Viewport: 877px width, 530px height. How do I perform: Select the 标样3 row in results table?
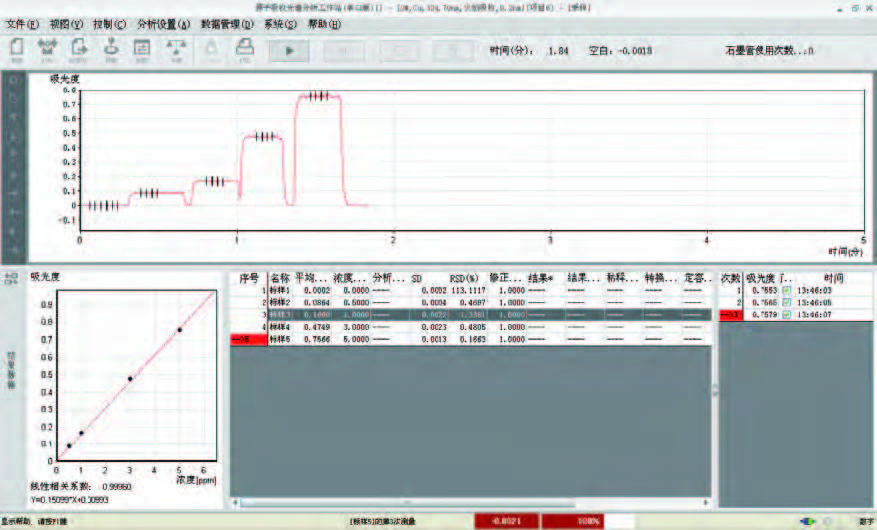pos(470,314)
